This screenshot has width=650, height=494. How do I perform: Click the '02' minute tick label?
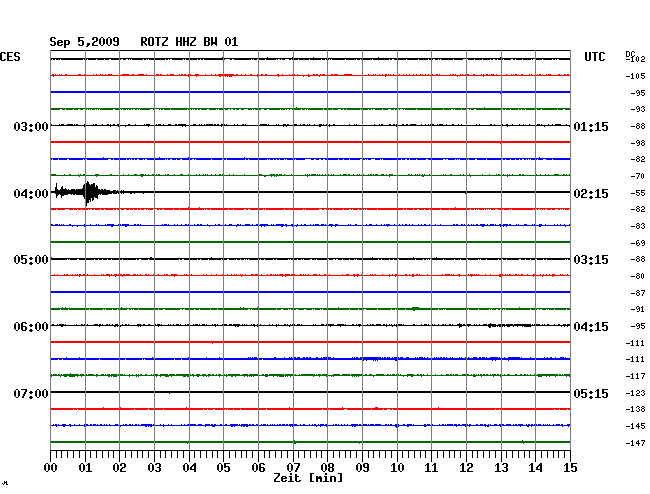pos(119,468)
